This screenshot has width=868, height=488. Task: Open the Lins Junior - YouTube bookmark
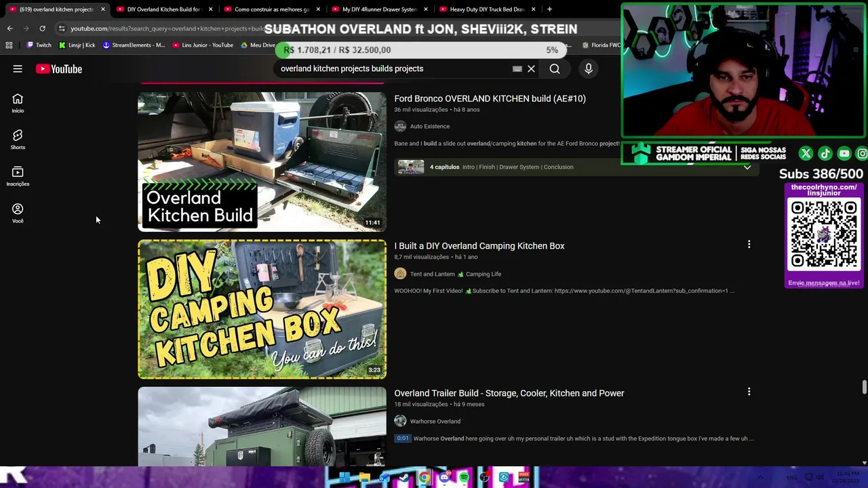point(203,45)
